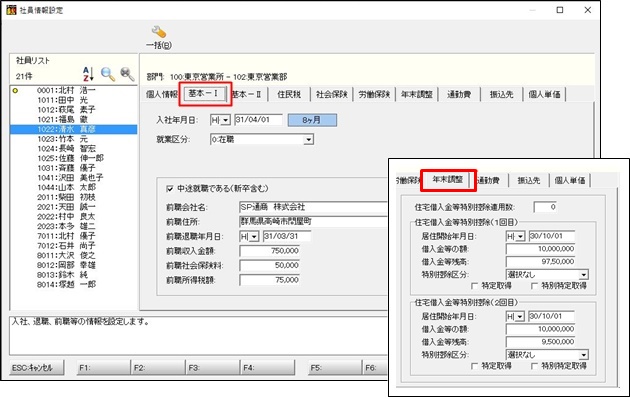
Task: Switch to 個人情報 tab
Action: point(162,94)
